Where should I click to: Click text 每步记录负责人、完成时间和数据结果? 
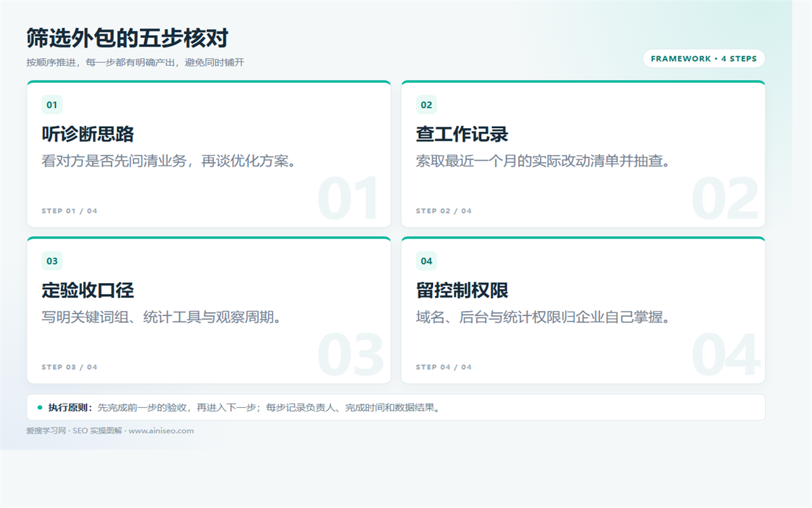click(x=350, y=408)
